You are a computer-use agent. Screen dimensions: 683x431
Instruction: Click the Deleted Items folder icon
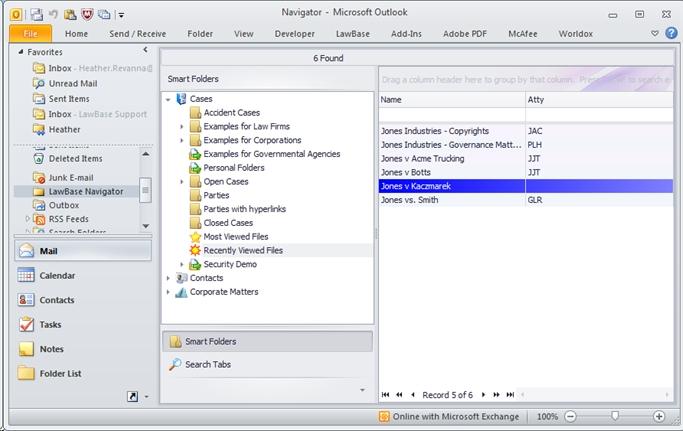pos(39,159)
